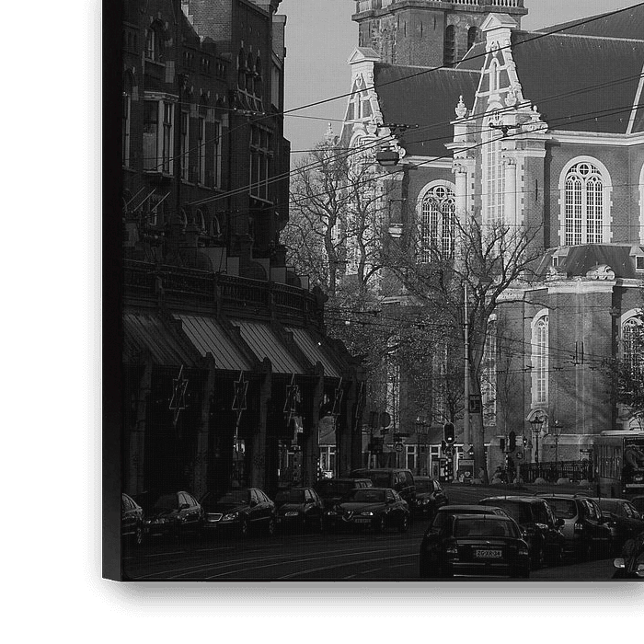Click the license plate of the foreground car
This screenshot has width=644, height=644.
489,553
